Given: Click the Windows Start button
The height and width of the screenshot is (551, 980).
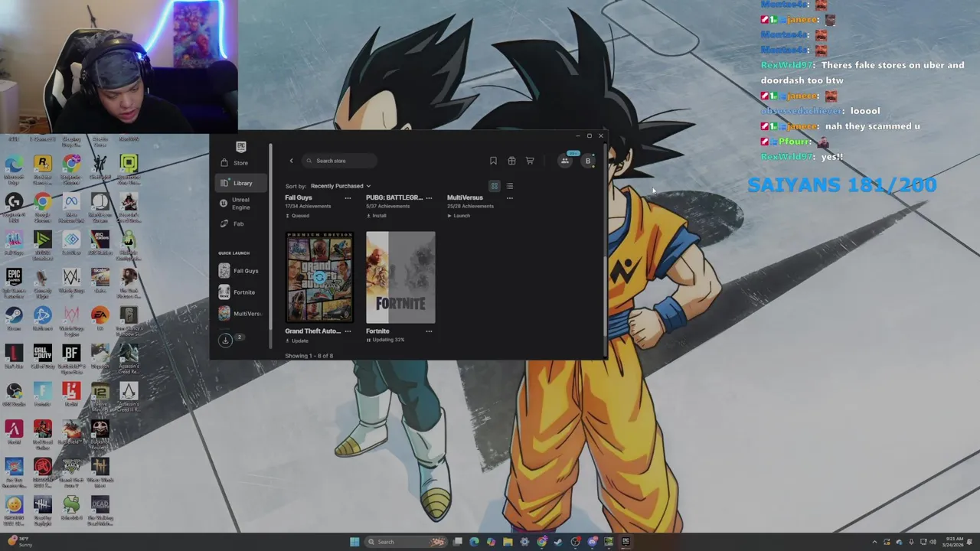Looking at the screenshot, I should [x=354, y=542].
